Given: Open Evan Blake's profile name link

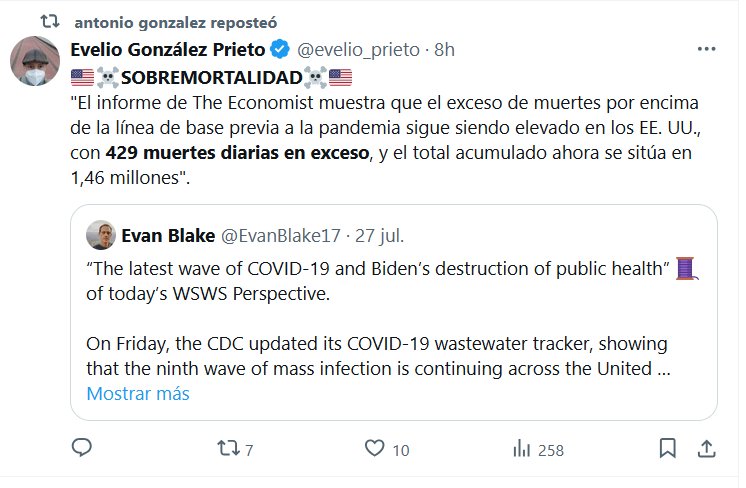Looking at the screenshot, I should (165, 236).
